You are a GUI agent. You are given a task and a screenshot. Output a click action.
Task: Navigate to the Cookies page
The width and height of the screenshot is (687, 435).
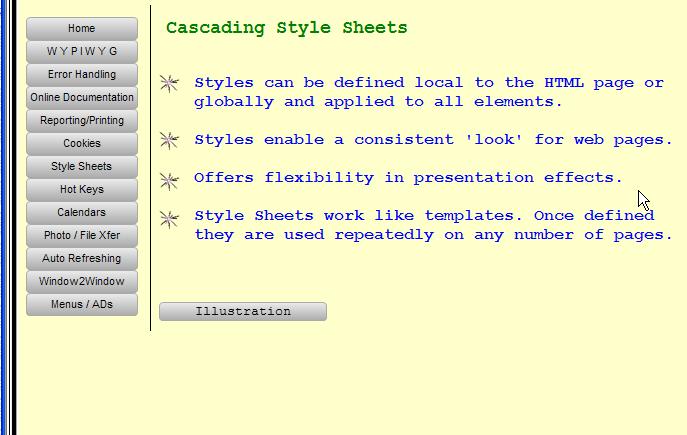tap(82, 144)
